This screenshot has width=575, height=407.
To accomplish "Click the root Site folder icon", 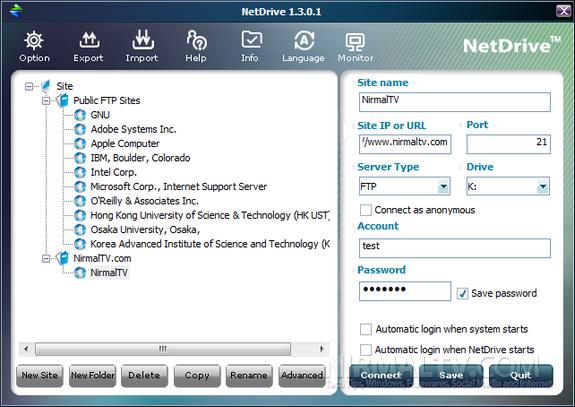I will pos(45,86).
